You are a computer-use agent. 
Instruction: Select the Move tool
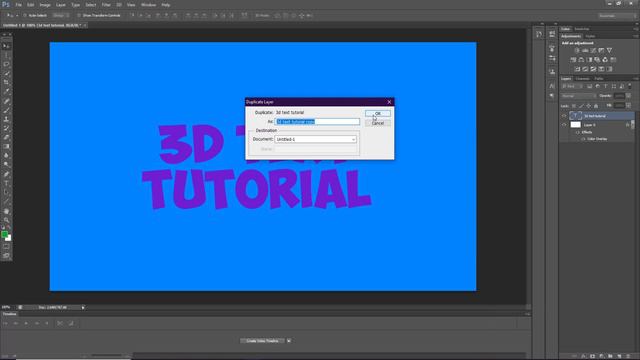coord(6,46)
